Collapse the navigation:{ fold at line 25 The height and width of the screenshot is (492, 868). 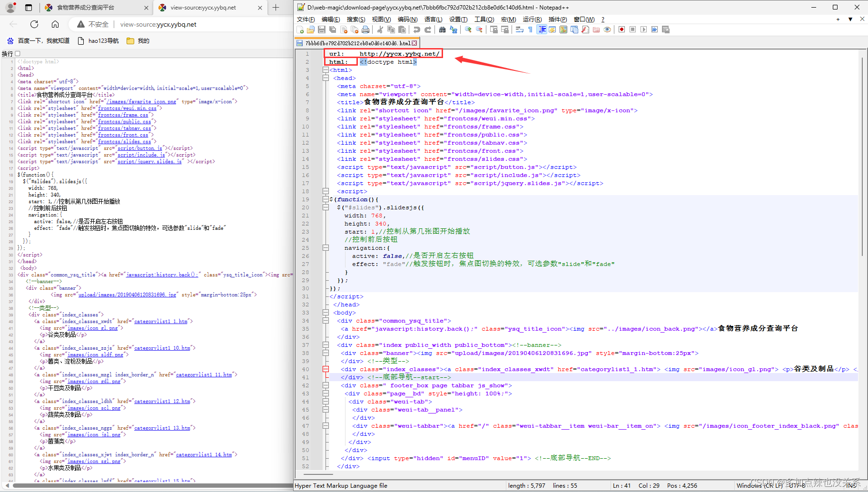325,248
